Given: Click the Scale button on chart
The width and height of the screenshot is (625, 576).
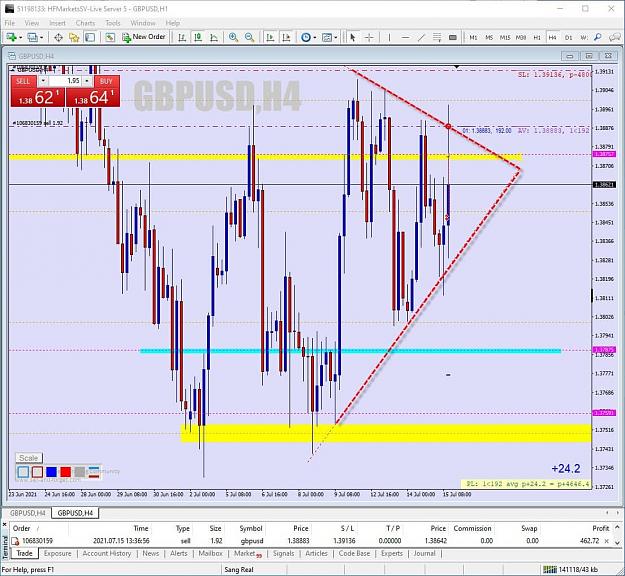Looking at the screenshot, I should 29,458.
